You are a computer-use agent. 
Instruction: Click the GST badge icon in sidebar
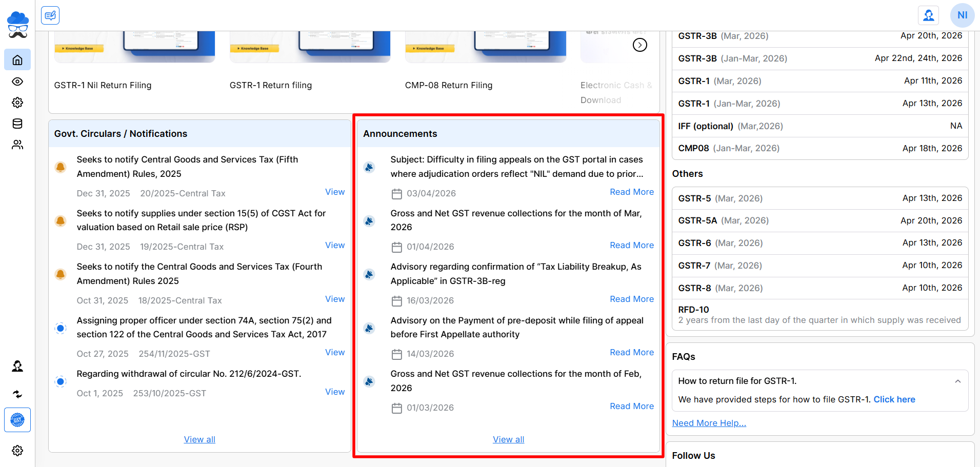(x=17, y=420)
